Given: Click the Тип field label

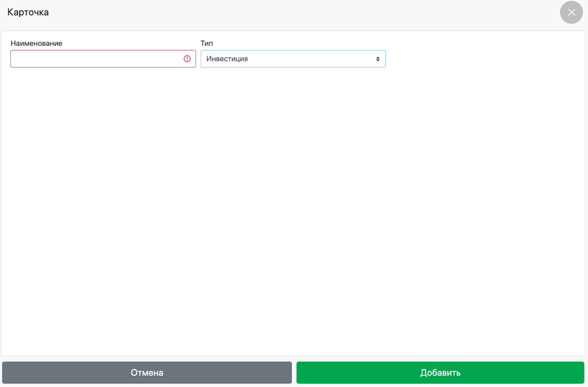Looking at the screenshot, I should tap(206, 43).
